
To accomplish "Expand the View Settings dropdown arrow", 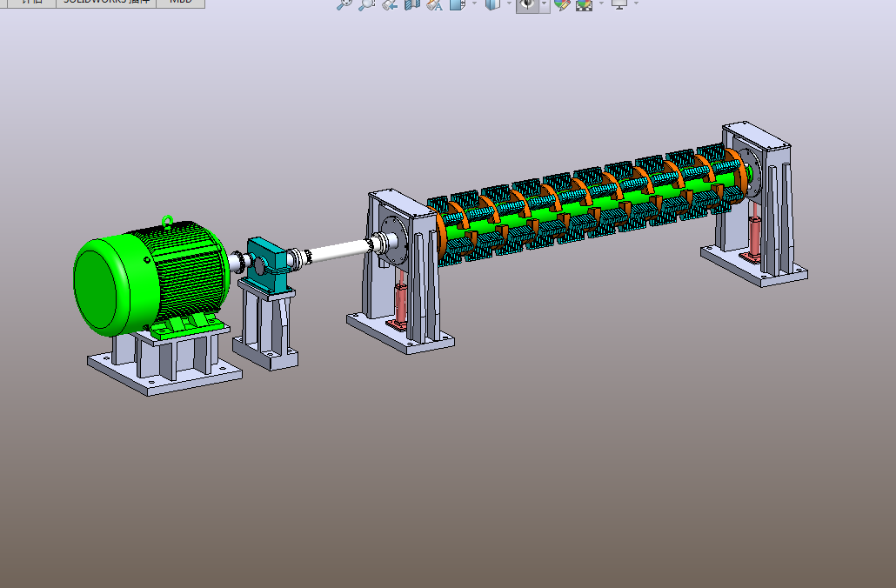I will [x=636, y=4].
